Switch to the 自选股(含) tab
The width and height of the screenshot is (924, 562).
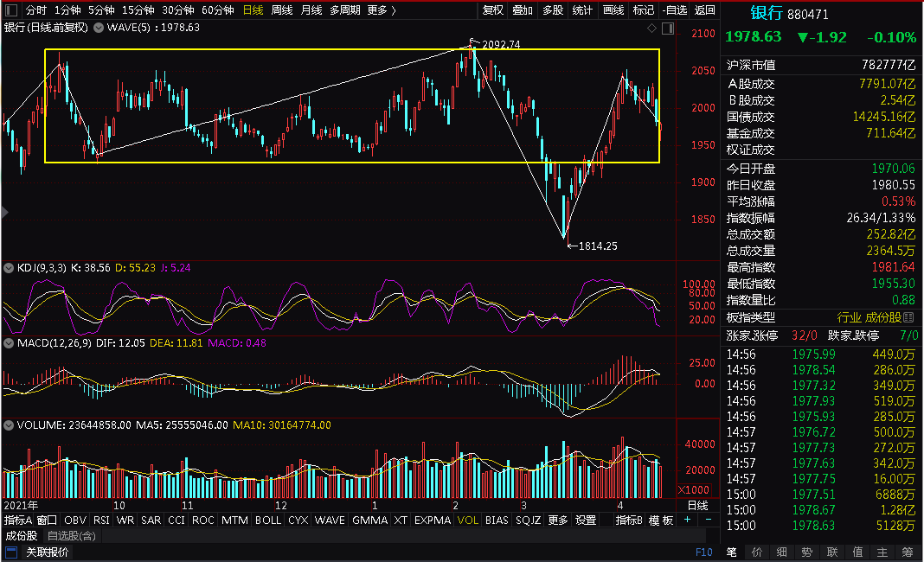[x=71, y=536]
